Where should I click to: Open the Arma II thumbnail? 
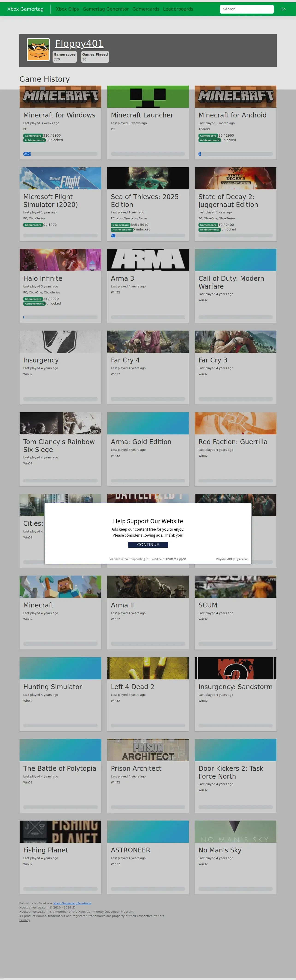pos(148,587)
